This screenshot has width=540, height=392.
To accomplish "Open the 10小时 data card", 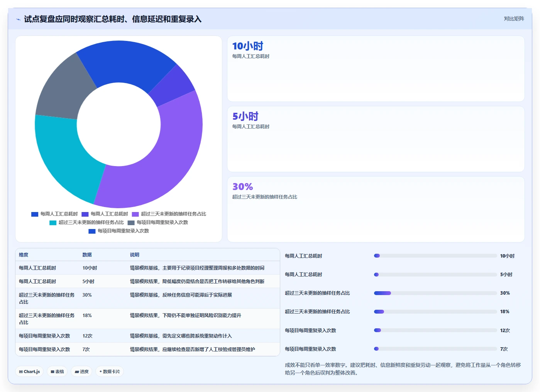I will tap(376, 69).
